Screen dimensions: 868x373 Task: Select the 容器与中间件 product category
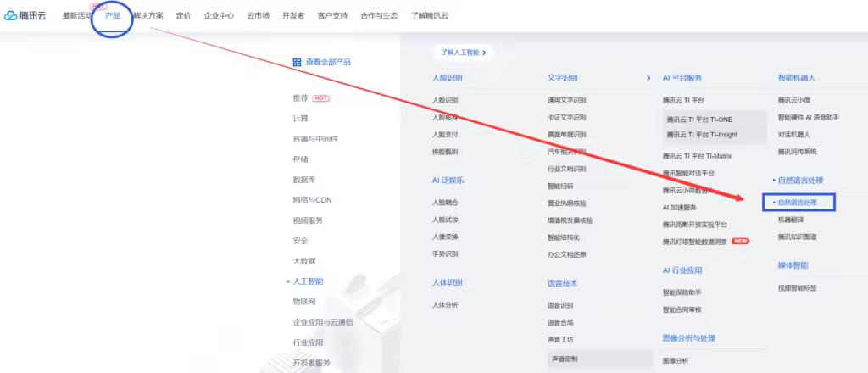(315, 139)
